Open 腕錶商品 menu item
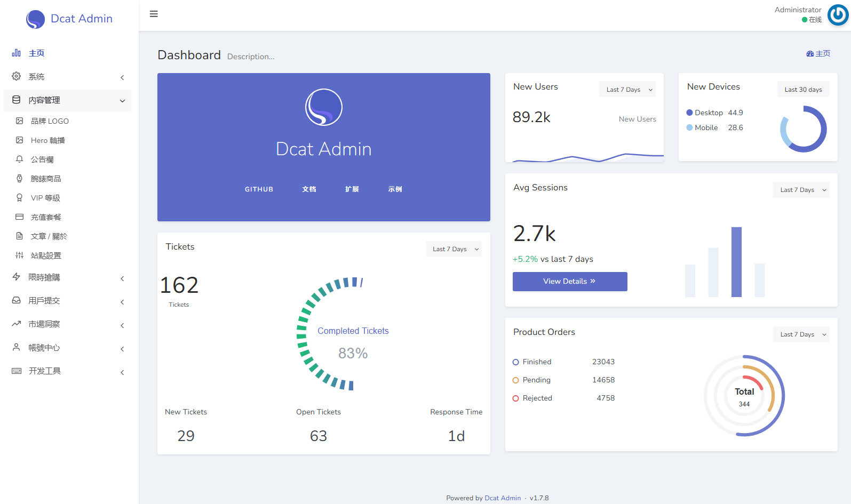The height and width of the screenshot is (504, 851). coord(67,179)
